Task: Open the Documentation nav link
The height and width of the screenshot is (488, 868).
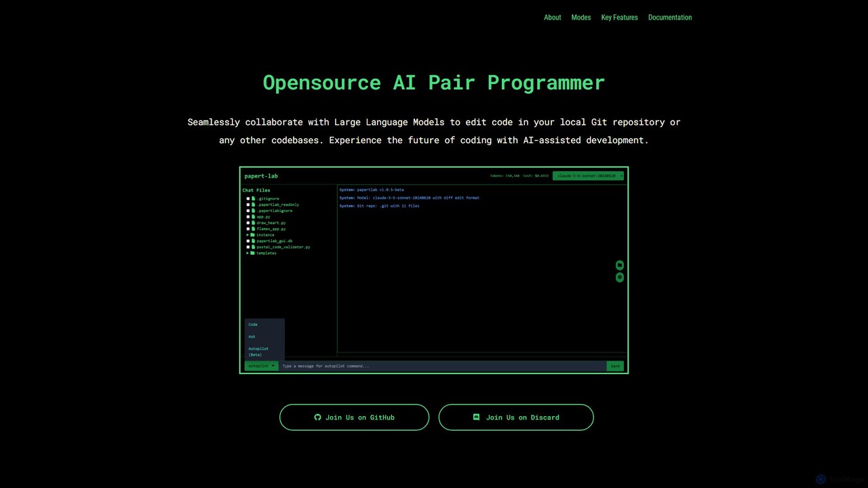Action: tap(670, 18)
